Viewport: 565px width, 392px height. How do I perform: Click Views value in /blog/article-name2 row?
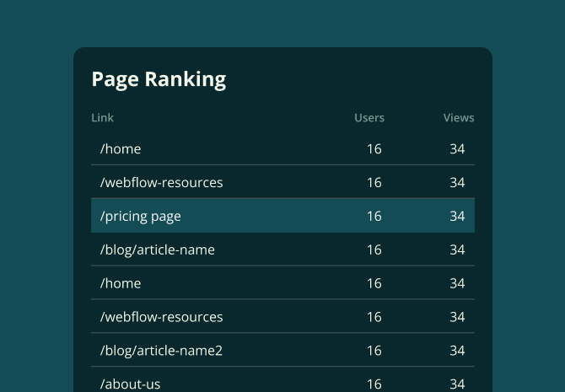[457, 351]
